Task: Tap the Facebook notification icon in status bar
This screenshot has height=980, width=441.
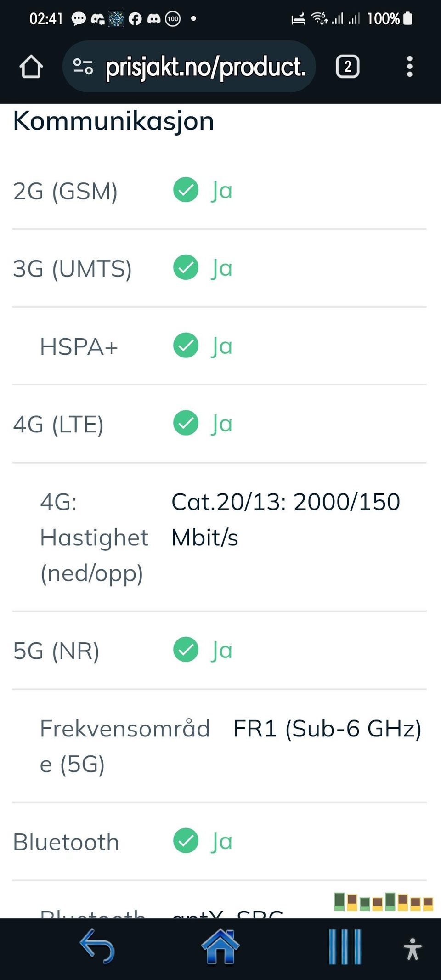Action: pos(135,18)
